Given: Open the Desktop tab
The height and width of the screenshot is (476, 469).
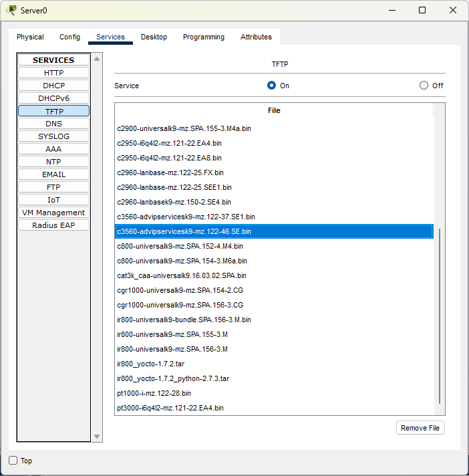Looking at the screenshot, I should pyautogui.click(x=154, y=37).
